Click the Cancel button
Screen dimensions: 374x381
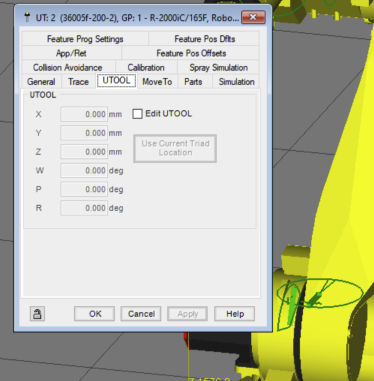[x=141, y=314]
